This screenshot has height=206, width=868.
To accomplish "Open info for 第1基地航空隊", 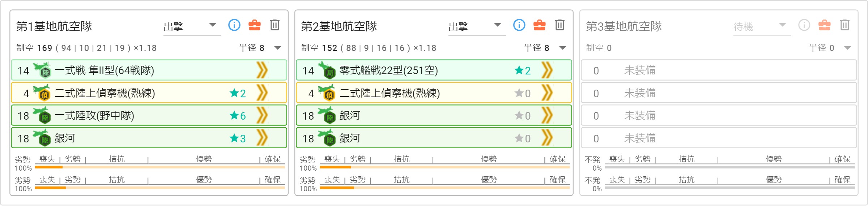I will pos(234,25).
